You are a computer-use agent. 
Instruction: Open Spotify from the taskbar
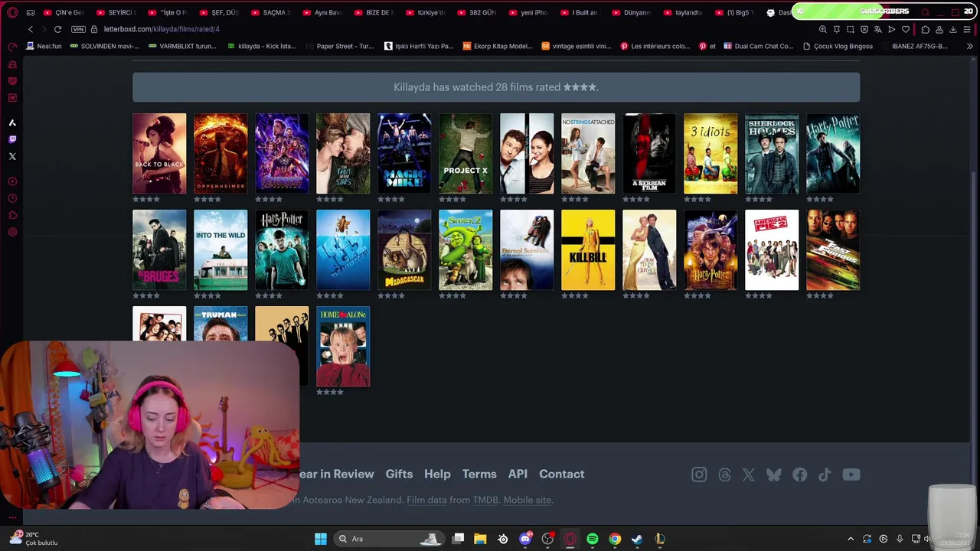(x=593, y=539)
